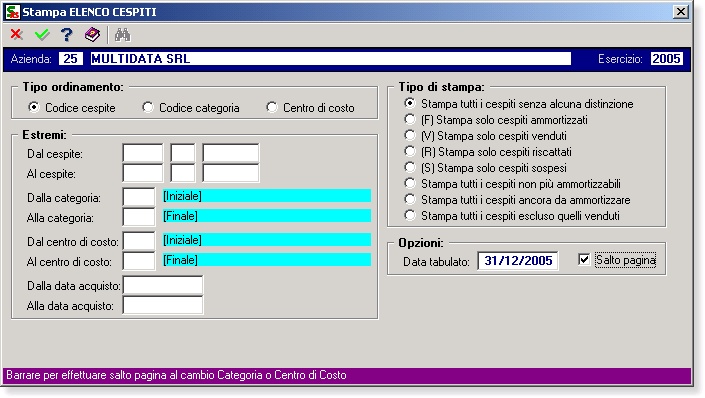Click the Dal centro di costo code field
The image size is (705, 398).
(139, 241)
